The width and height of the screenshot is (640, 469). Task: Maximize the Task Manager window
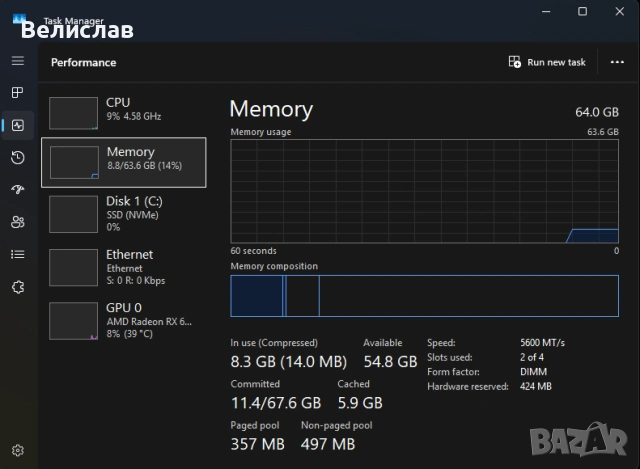click(x=582, y=11)
